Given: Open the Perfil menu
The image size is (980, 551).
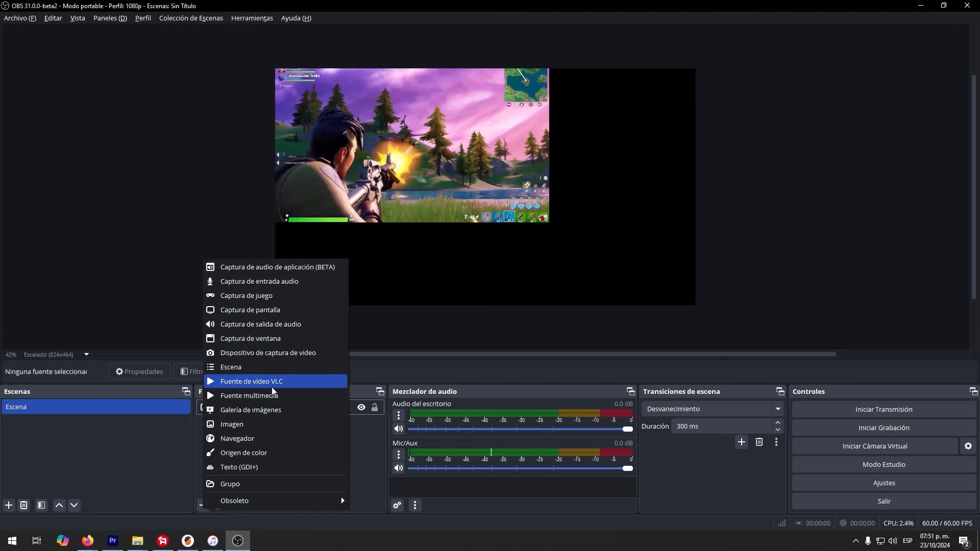Looking at the screenshot, I should [x=143, y=18].
